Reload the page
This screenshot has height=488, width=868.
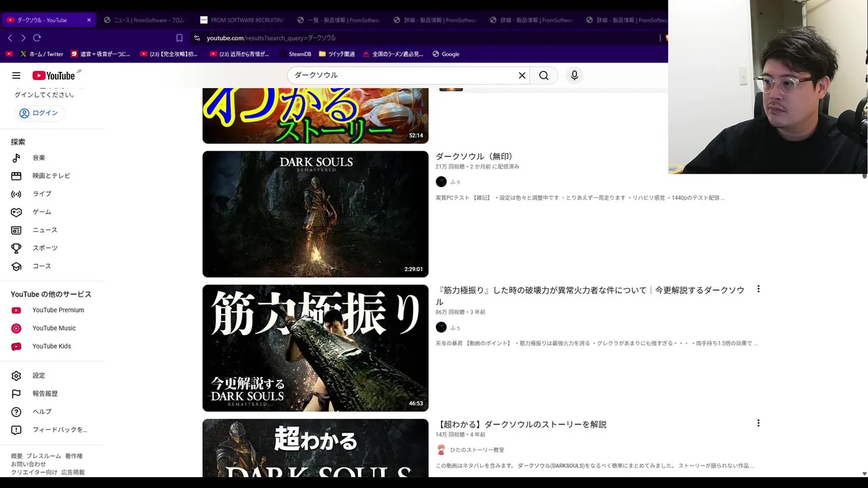coord(37,38)
